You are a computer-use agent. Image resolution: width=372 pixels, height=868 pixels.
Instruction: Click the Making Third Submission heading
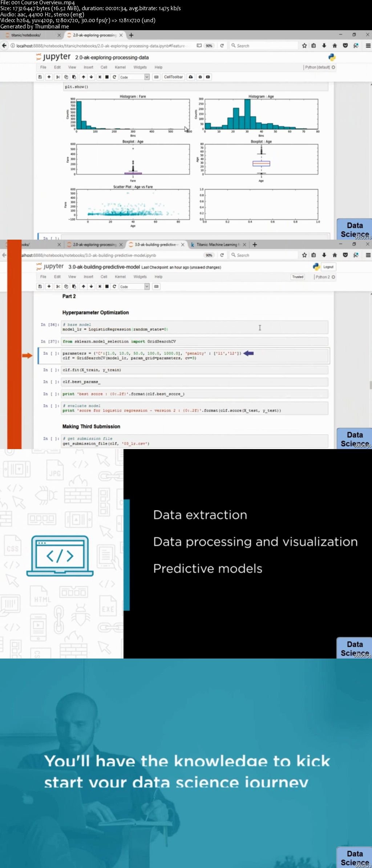[x=91, y=427]
